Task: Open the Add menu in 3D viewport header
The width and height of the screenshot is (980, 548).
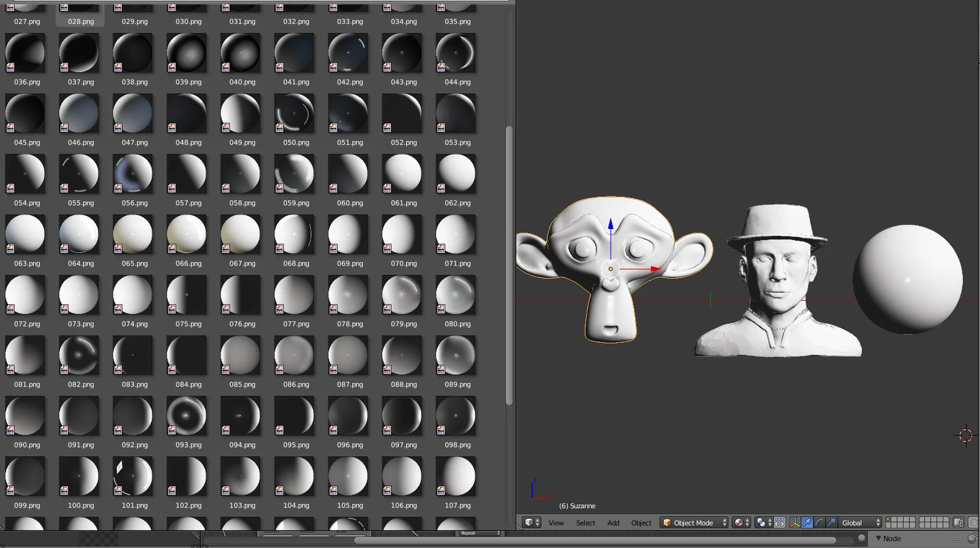Action: tap(613, 523)
